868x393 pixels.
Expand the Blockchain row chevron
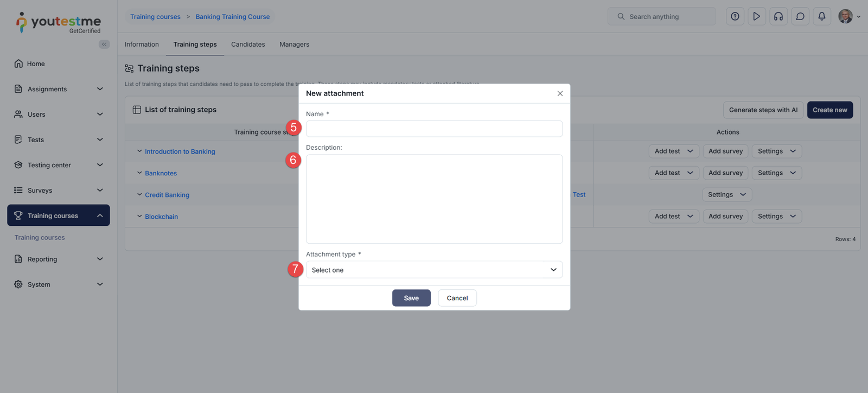pyautogui.click(x=139, y=216)
